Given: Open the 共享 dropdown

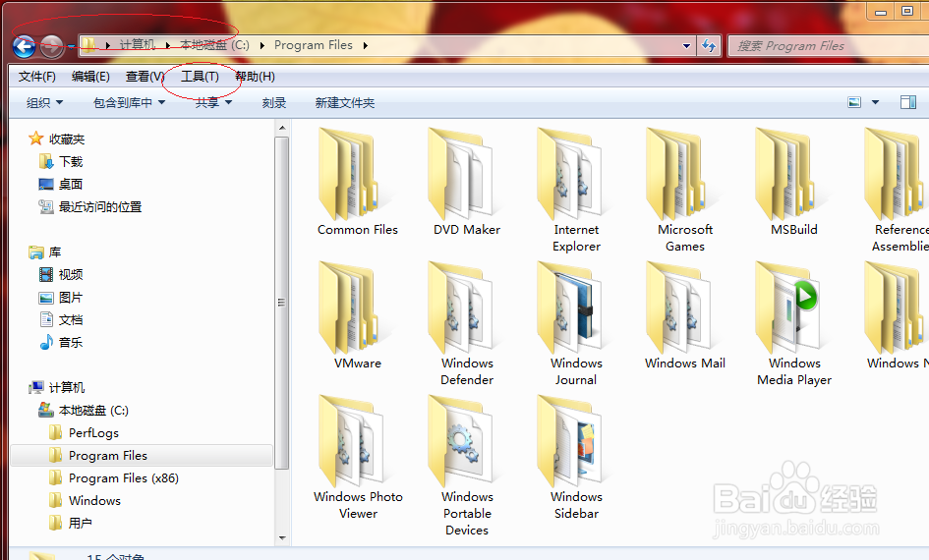Looking at the screenshot, I should pos(213,102).
